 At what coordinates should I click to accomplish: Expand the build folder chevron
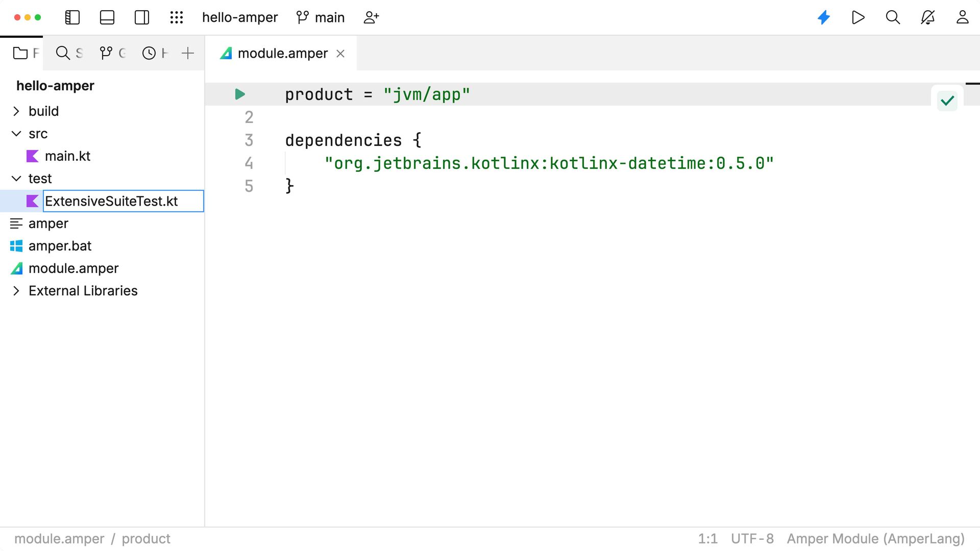(16, 111)
